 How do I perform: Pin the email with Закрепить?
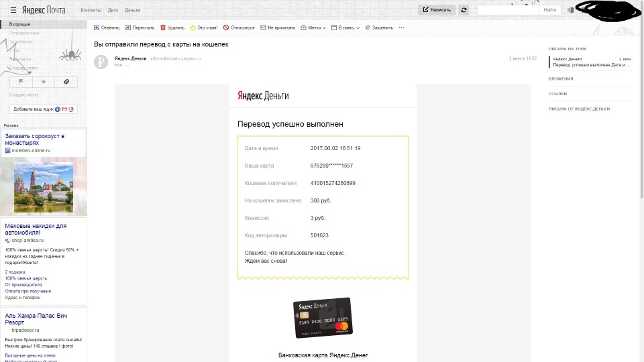point(378,27)
